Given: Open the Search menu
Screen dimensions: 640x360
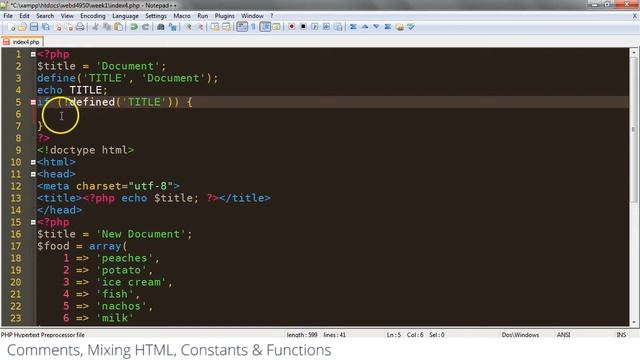Looking at the screenshot, I should 45,16.
